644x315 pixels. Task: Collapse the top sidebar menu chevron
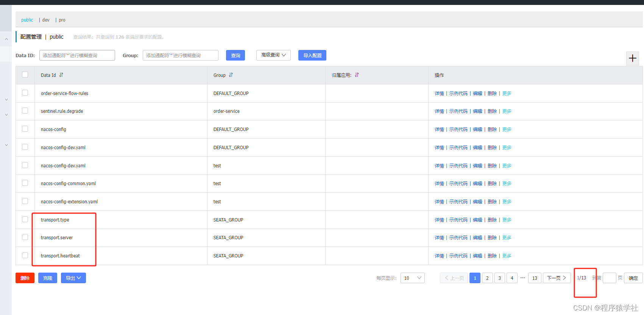6,39
